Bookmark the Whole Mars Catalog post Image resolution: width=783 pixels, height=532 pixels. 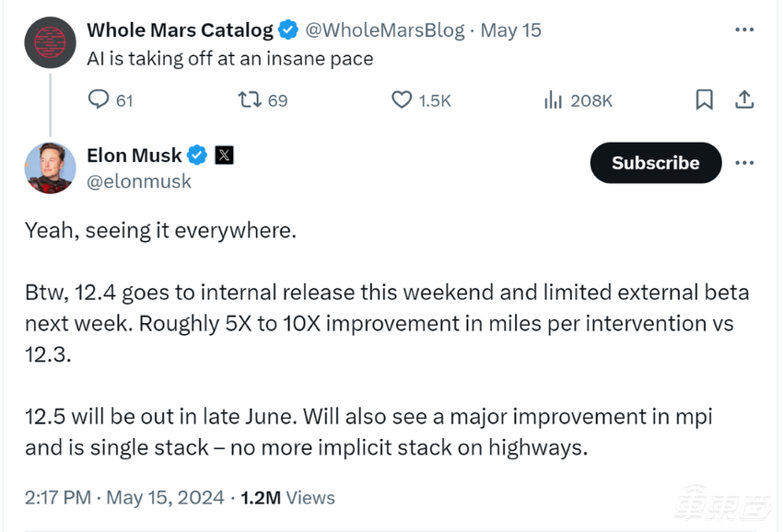[x=704, y=99]
